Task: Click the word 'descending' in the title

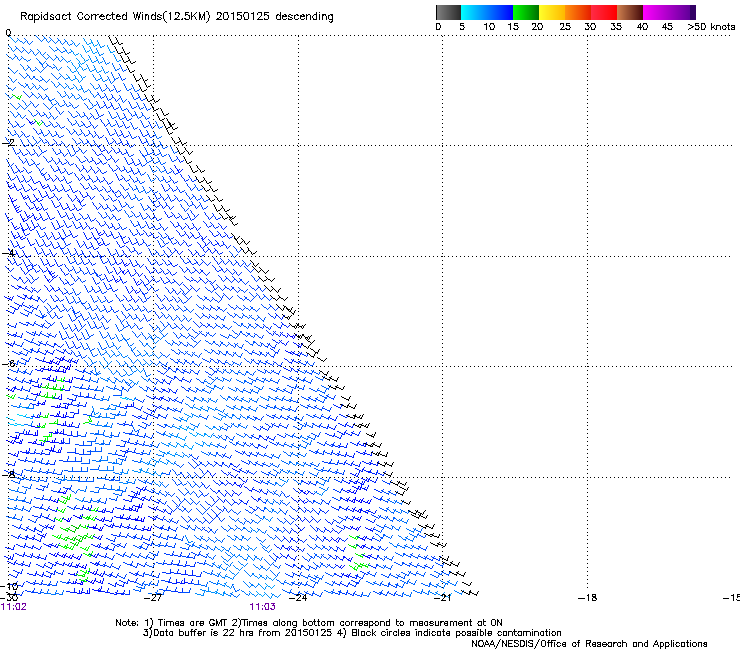Action: pyautogui.click(x=304, y=17)
